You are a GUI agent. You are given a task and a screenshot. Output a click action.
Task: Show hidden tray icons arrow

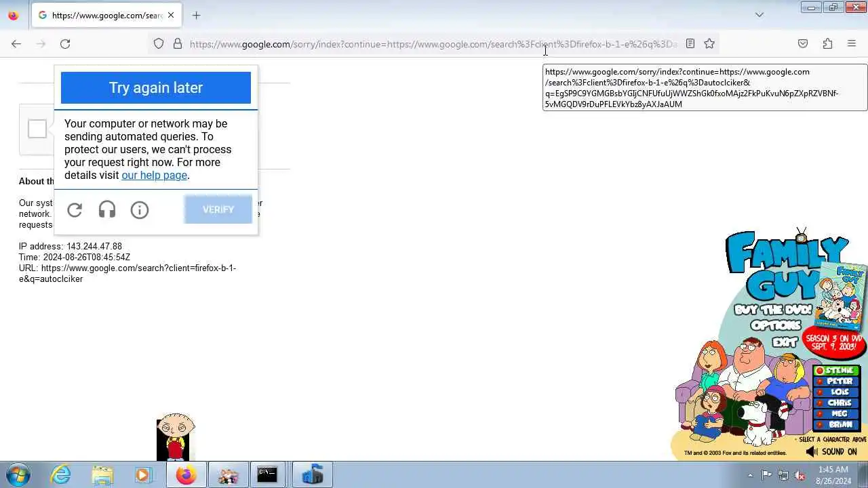point(750,475)
